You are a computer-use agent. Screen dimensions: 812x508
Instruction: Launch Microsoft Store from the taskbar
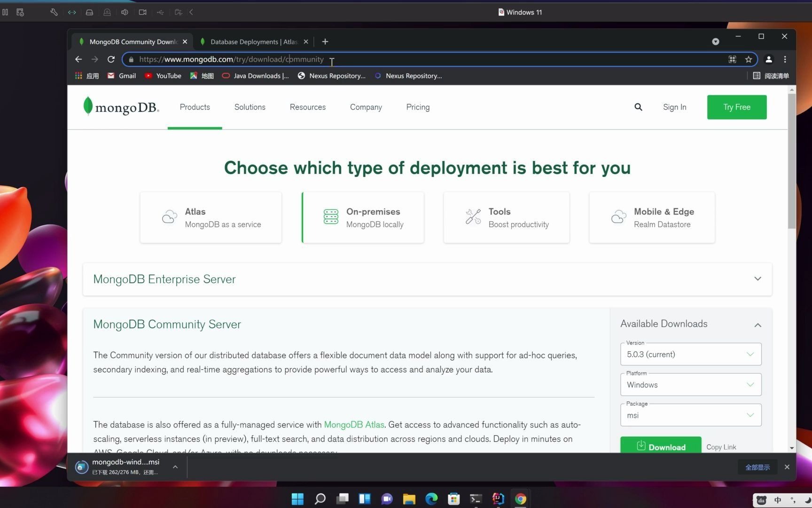coord(453,499)
